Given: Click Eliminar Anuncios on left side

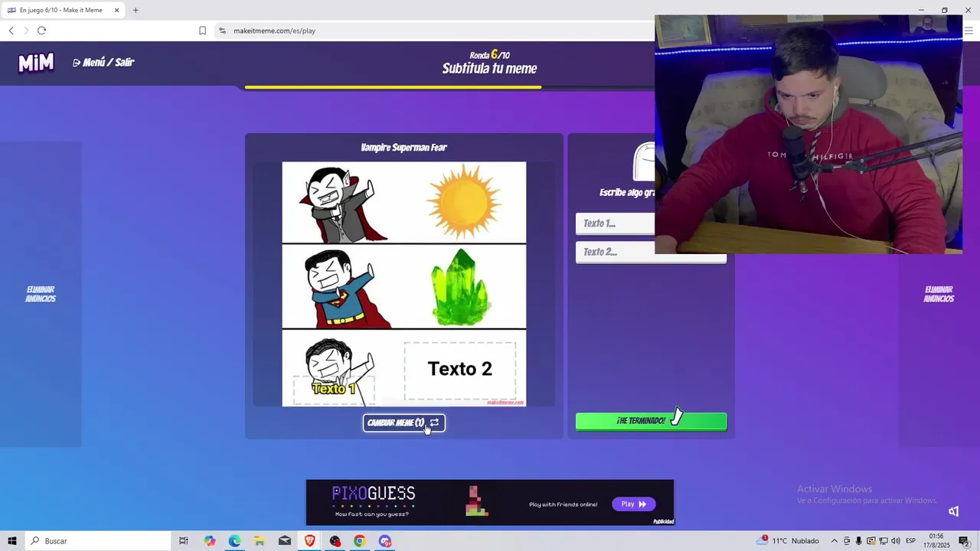Looking at the screenshot, I should 41,294.
